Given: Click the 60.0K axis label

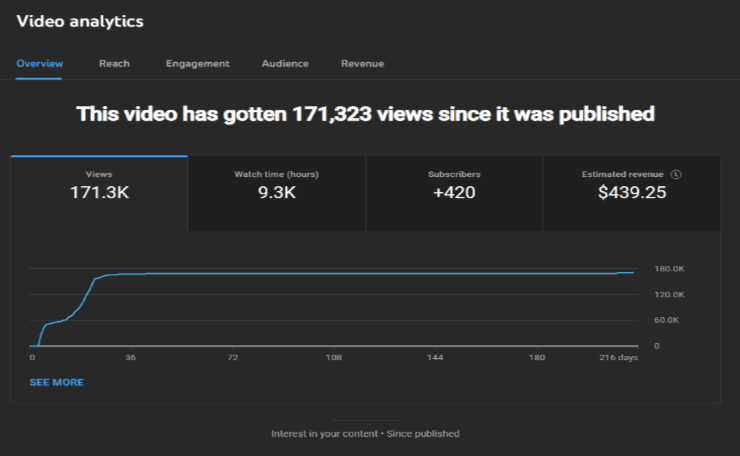Looking at the screenshot, I should 666,320.
